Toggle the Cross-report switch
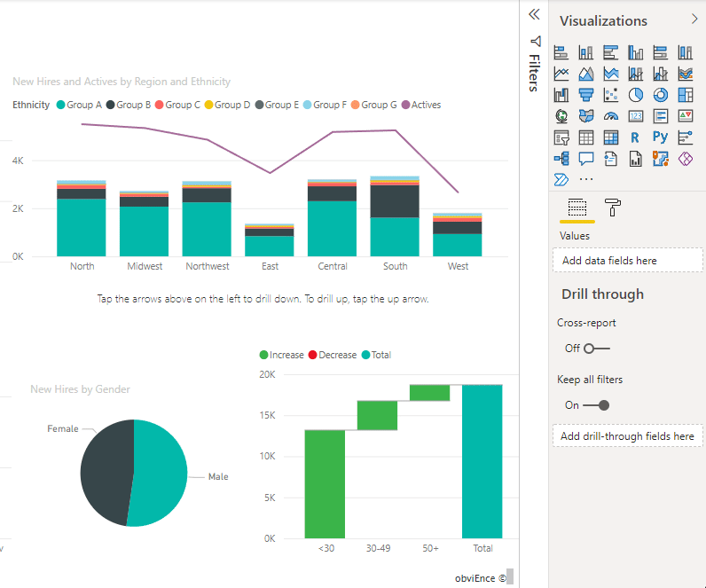 coord(596,349)
